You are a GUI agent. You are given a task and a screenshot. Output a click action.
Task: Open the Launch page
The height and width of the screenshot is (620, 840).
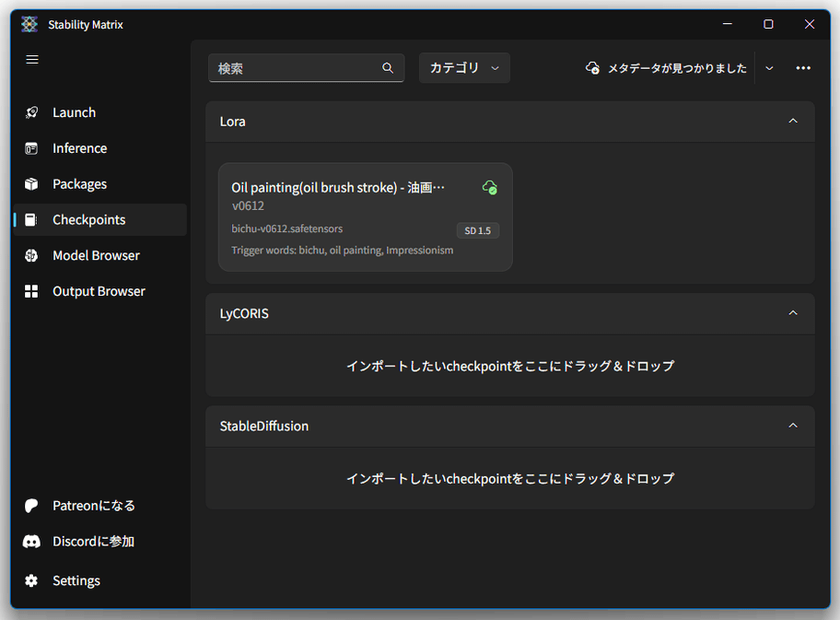click(x=100, y=112)
